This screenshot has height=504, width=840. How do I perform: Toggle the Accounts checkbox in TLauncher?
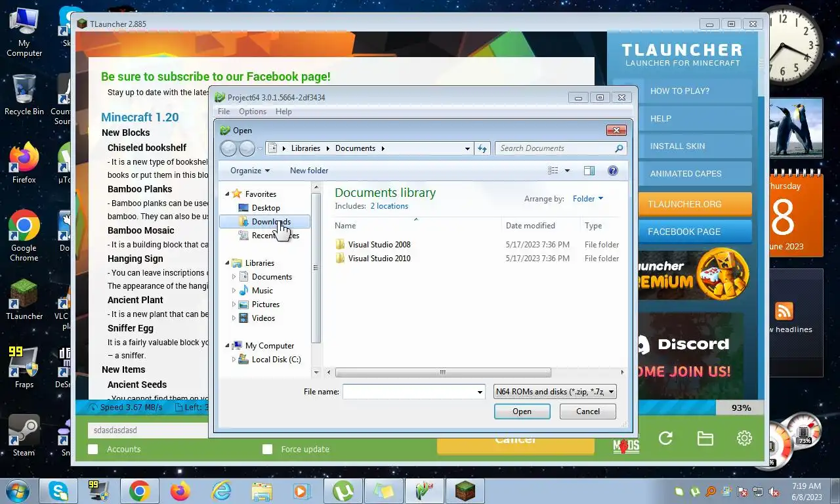coord(93,449)
